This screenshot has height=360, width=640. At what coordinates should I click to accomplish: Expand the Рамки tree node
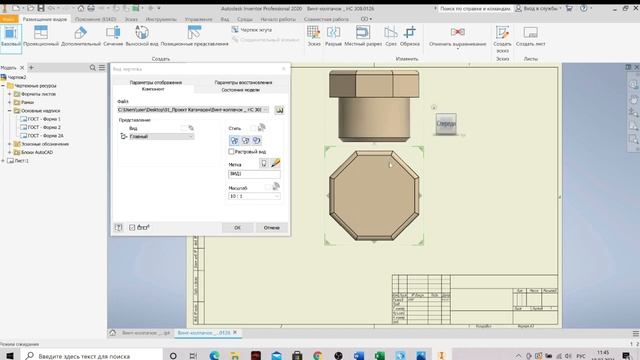(x=9, y=102)
